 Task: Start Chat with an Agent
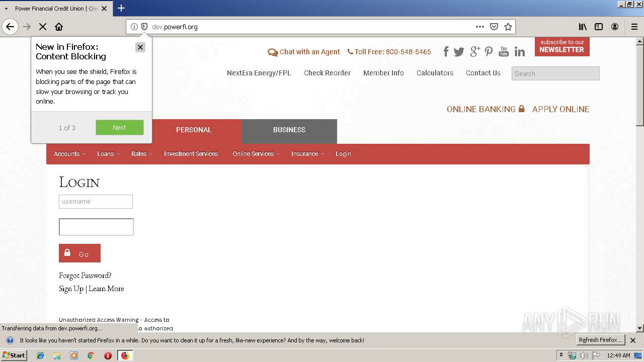pyautogui.click(x=304, y=52)
